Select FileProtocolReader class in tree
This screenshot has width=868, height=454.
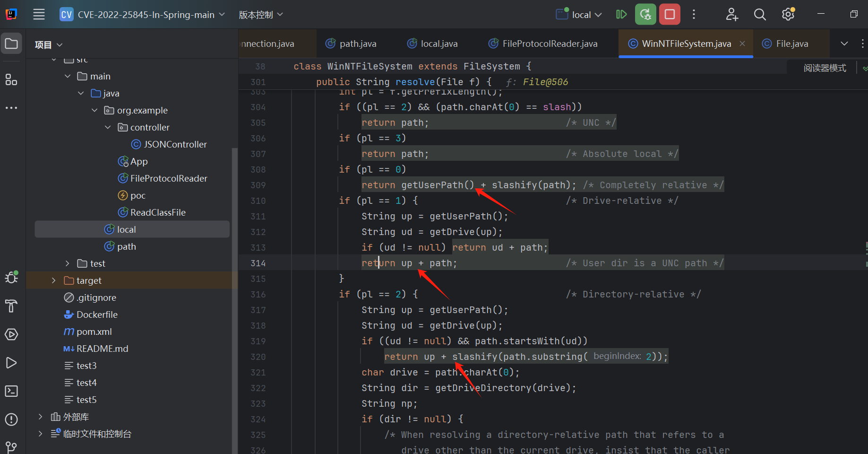point(163,178)
